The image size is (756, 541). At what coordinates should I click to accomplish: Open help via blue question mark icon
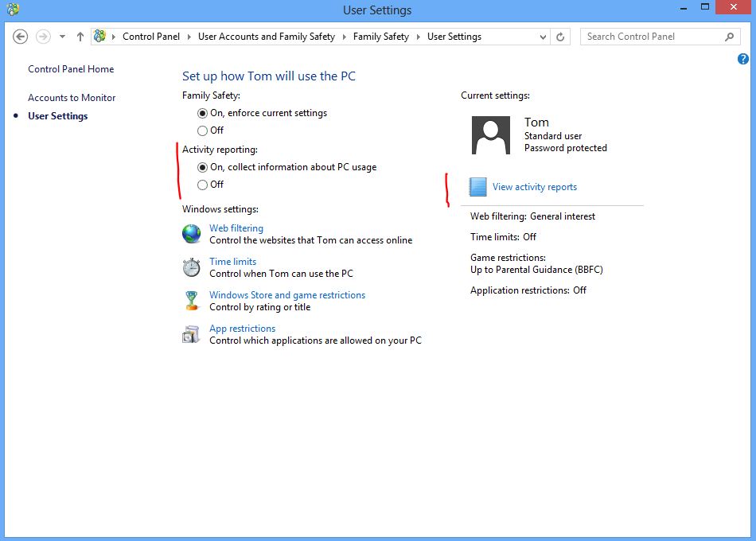(x=743, y=59)
